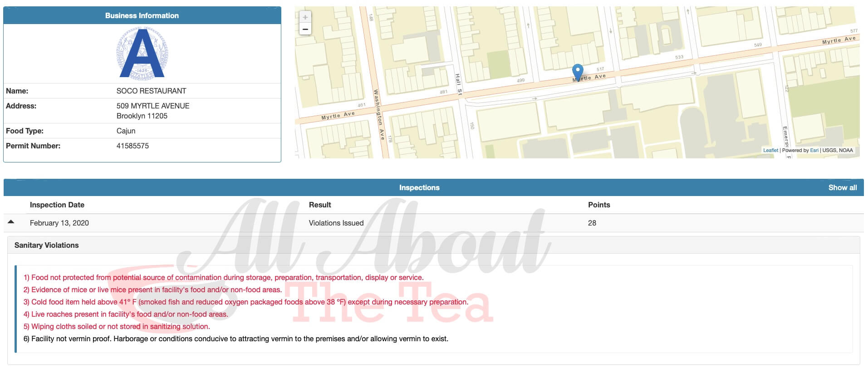Click the Points column header

click(599, 205)
